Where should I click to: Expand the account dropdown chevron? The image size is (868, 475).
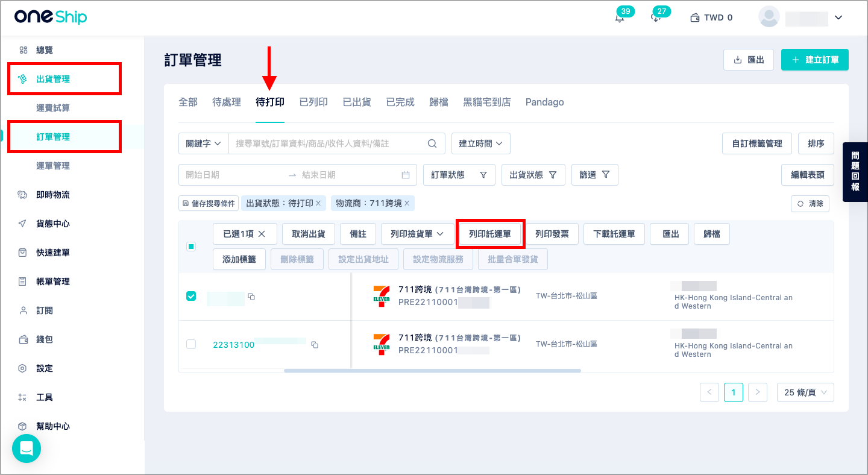838,17
